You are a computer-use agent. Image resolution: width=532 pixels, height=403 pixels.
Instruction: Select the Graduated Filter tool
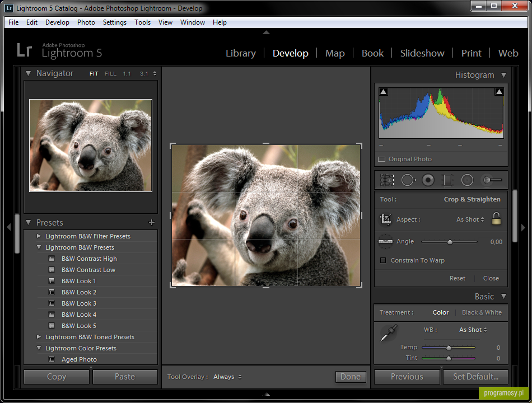click(x=447, y=180)
